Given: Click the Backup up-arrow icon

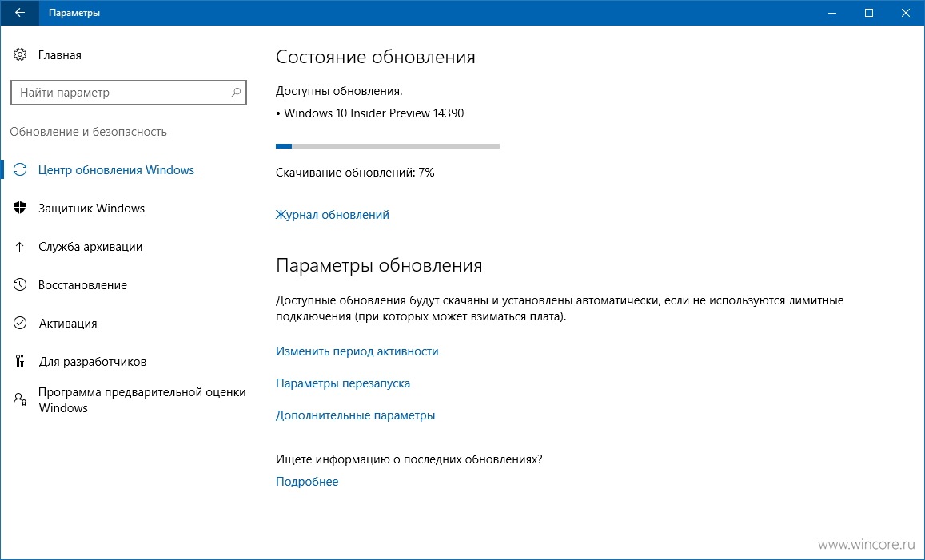Looking at the screenshot, I should (20, 246).
